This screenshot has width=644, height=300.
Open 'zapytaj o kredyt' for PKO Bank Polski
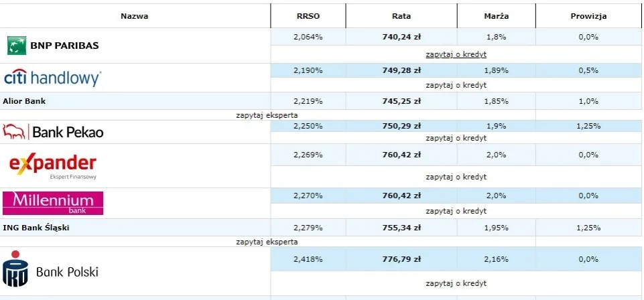click(x=456, y=283)
